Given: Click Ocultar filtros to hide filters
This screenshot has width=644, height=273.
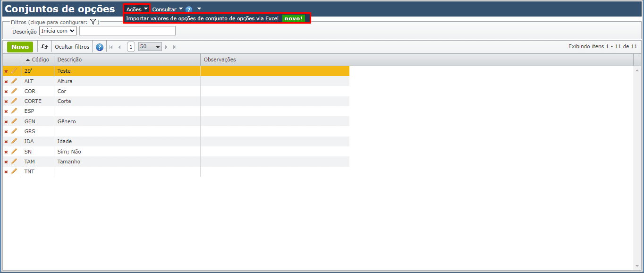Looking at the screenshot, I should click(x=72, y=47).
